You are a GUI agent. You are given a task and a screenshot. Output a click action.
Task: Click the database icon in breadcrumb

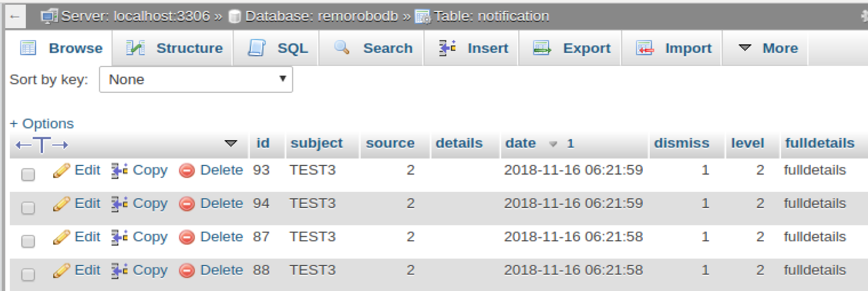(x=234, y=17)
